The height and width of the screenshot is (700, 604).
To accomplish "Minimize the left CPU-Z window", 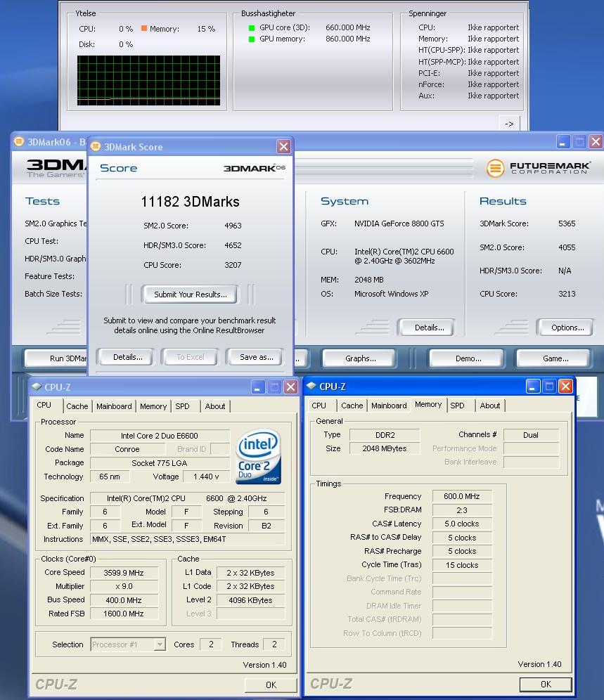I will pos(257,387).
